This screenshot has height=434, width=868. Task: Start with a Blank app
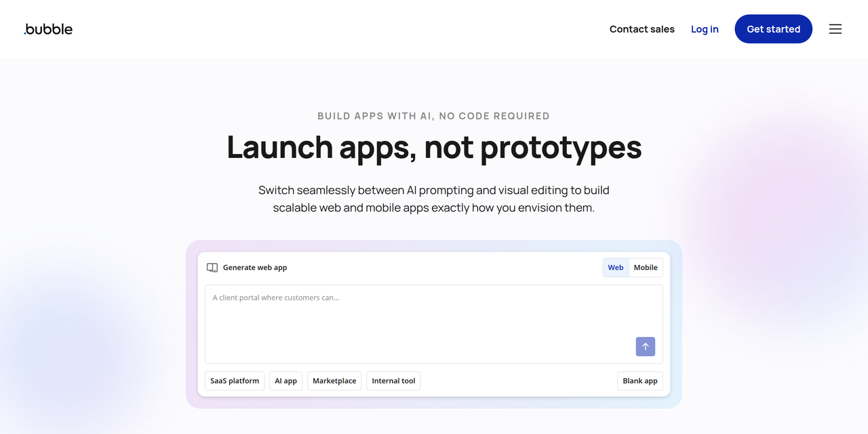(640, 381)
